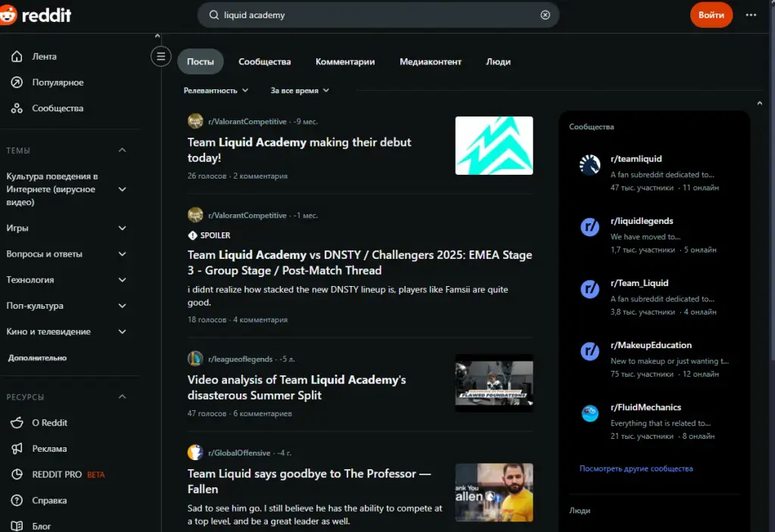
Task: Click the r/MakeupEducation avatar icon
Action: pyautogui.click(x=590, y=352)
